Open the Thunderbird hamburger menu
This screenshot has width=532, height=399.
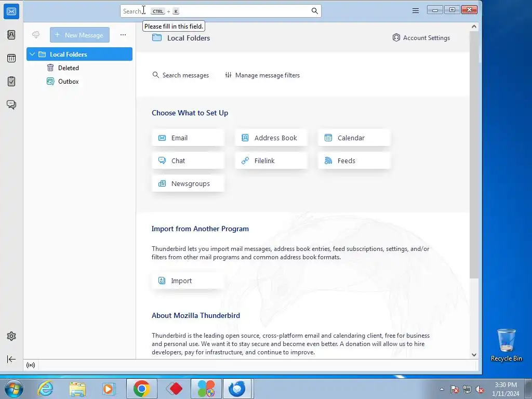coord(415,11)
